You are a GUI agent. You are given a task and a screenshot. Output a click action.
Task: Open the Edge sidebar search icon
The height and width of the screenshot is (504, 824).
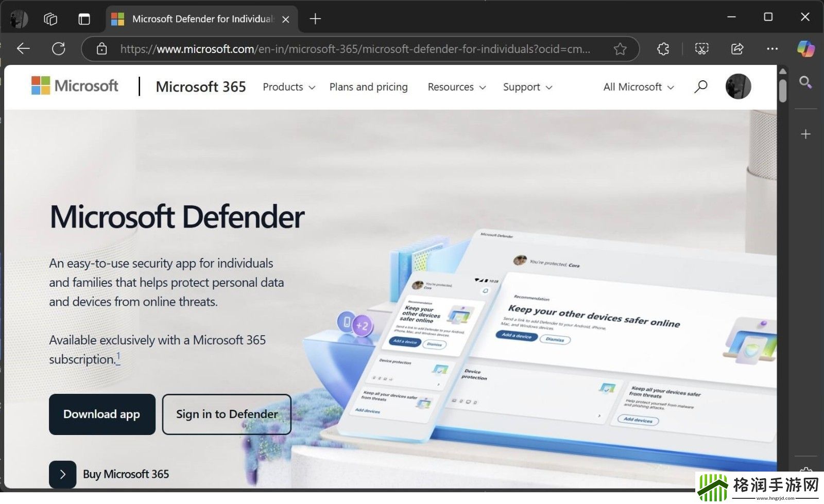tap(805, 82)
